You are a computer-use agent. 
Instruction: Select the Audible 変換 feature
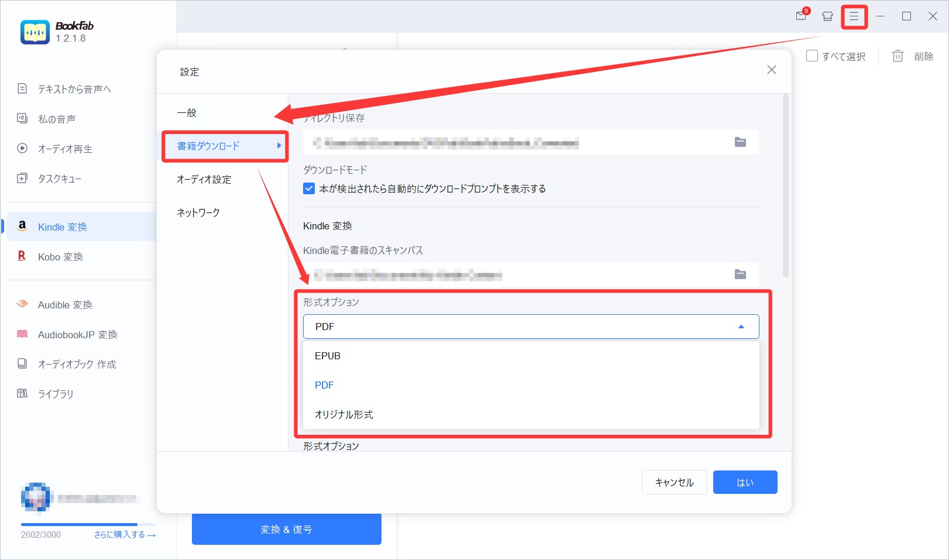64,304
